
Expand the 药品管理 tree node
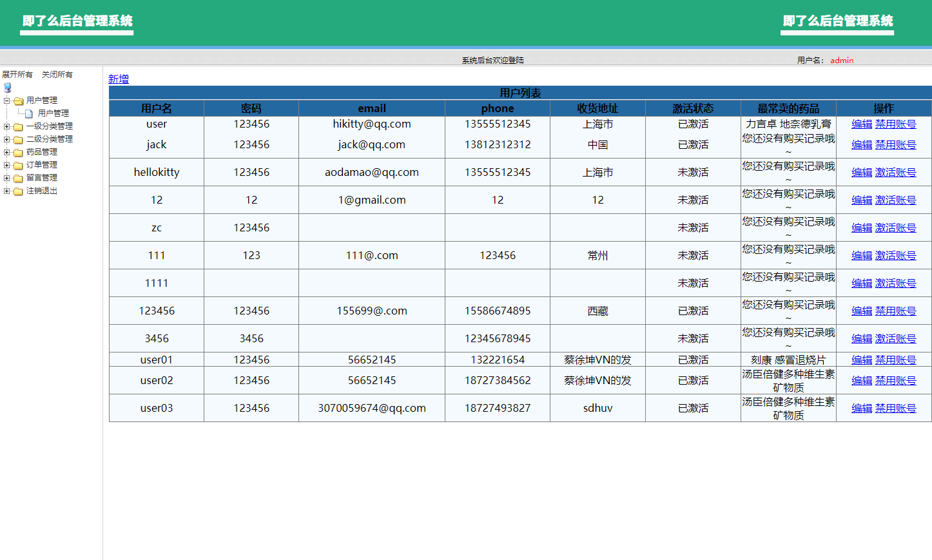pyautogui.click(x=7, y=152)
